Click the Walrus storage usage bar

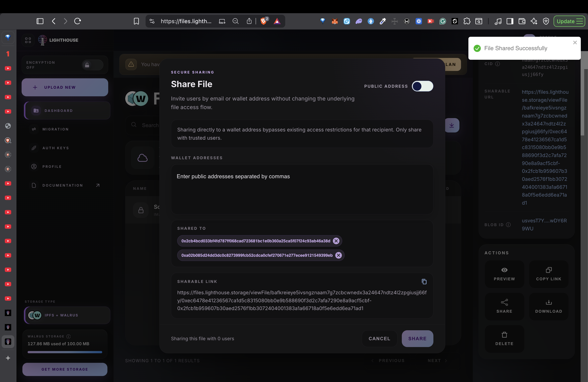coord(65,352)
